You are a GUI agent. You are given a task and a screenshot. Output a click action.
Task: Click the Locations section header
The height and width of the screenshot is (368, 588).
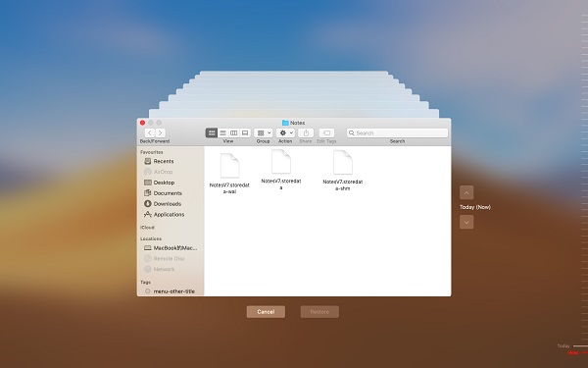(x=151, y=238)
